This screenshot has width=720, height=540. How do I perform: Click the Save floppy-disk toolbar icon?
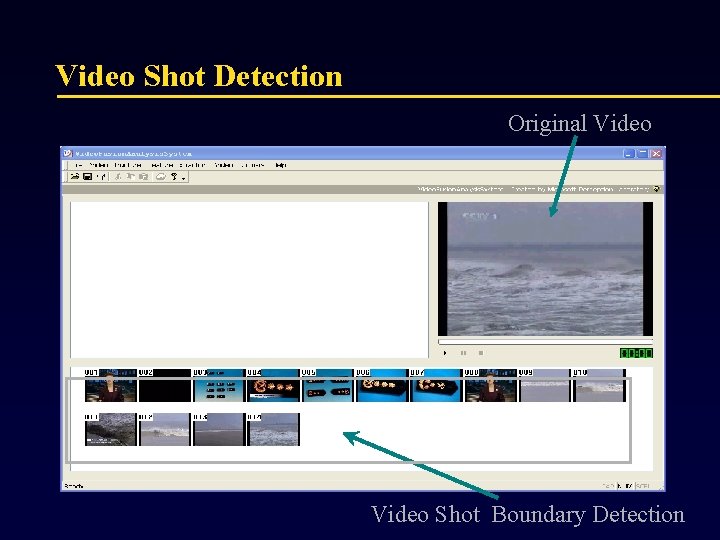pos(87,176)
